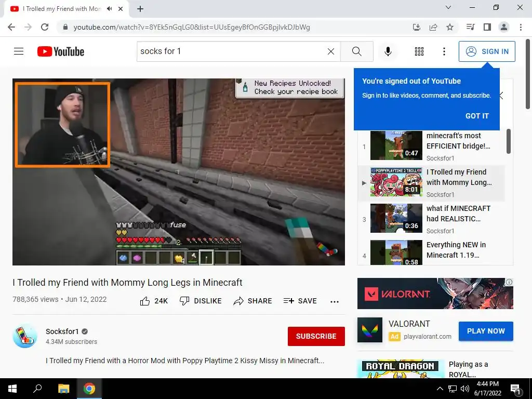The width and height of the screenshot is (532, 399).
Task: Click the DISLIKE thumbs down button
Action: [201, 301]
